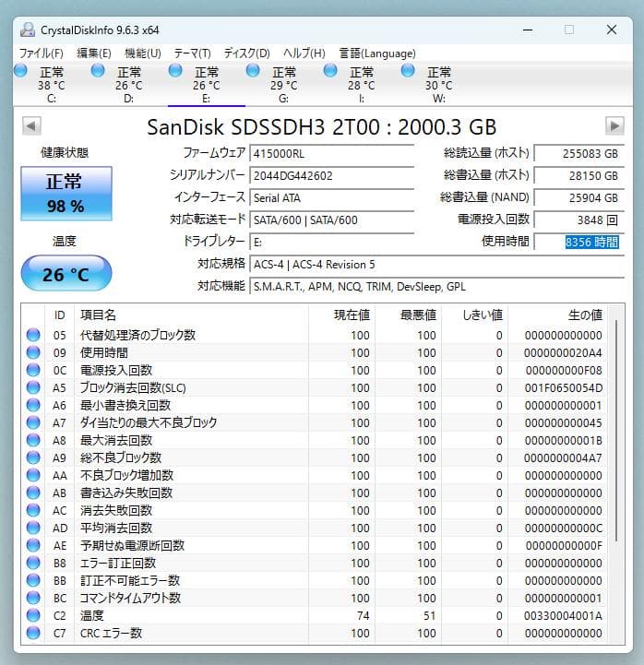Image resolution: width=644 pixels, height=665 pixels.
Task: Select the コマンドタイムアウト数 row
Action: 315,598
